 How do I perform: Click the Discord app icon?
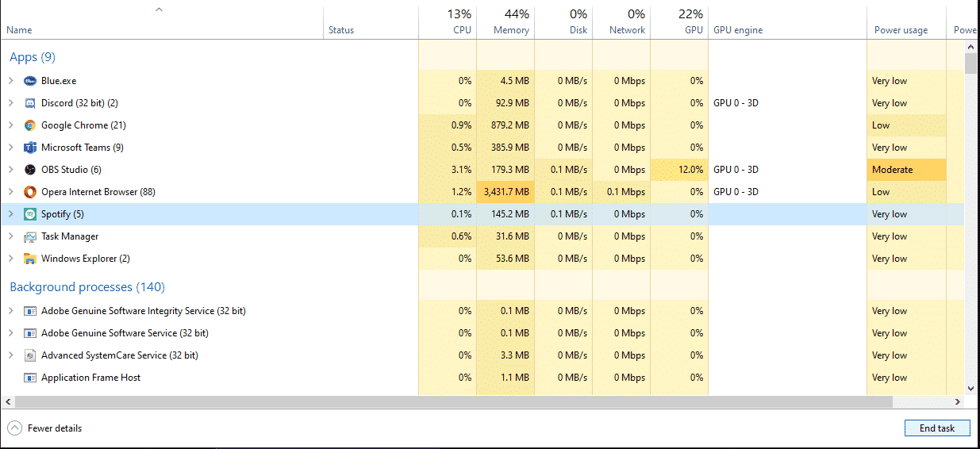coord(30,103)
